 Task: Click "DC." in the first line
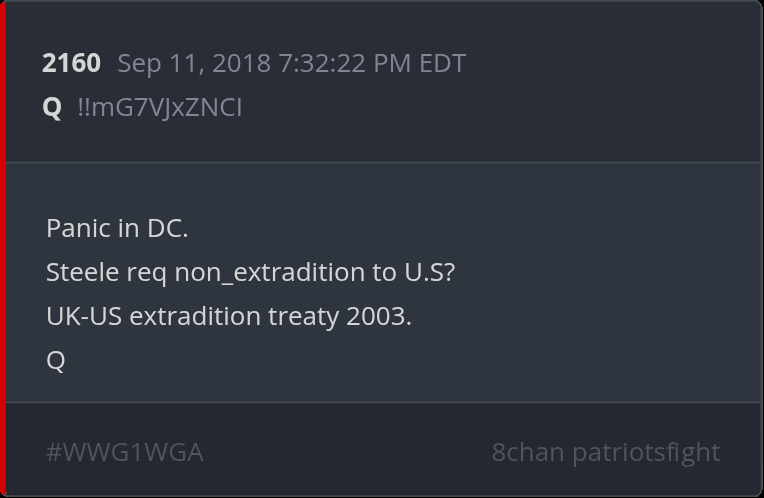pos(167,229)
